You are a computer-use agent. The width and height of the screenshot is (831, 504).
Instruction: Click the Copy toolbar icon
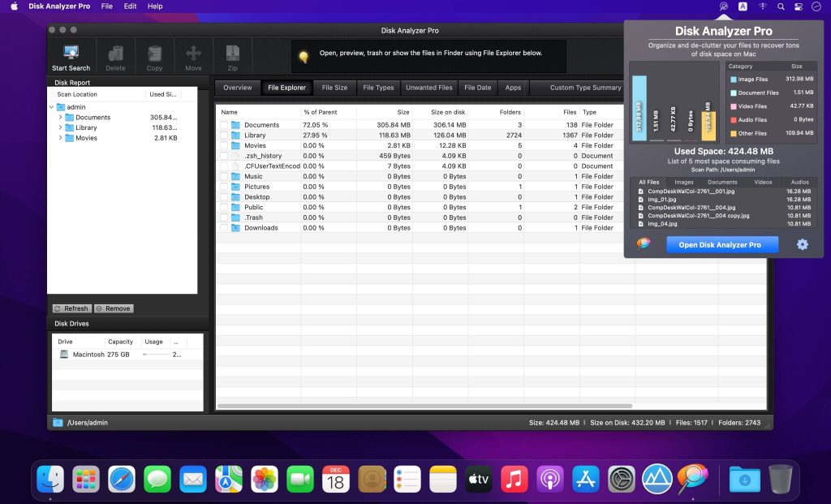click(x=154, y=51)
